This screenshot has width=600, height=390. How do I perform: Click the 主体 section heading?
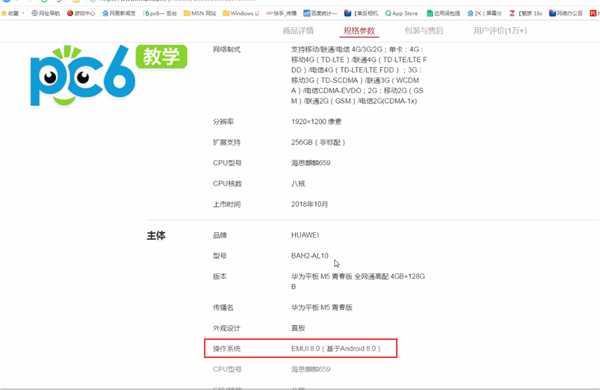(156, 235)
